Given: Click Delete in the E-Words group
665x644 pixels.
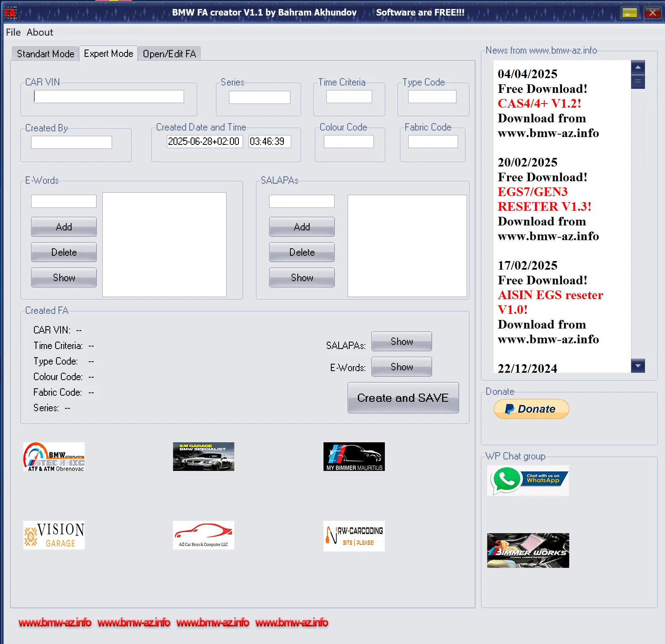Looking at the screenshot, I should (x=64, y=252).
